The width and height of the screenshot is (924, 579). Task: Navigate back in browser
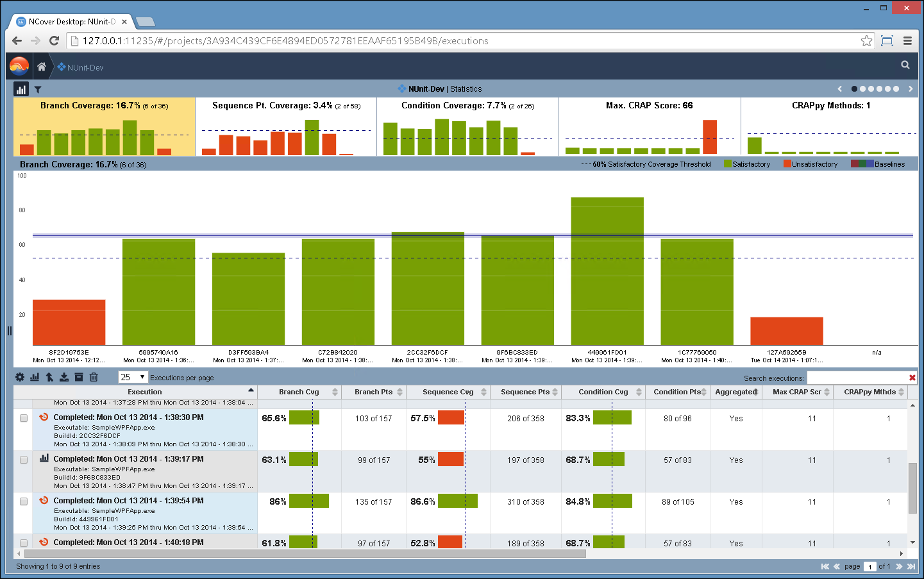click(x=17, y=41)
